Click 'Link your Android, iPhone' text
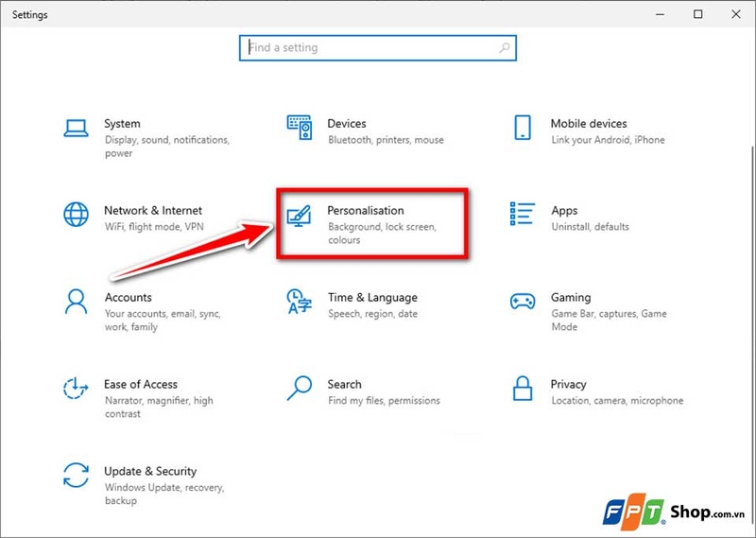 point(608,140)
